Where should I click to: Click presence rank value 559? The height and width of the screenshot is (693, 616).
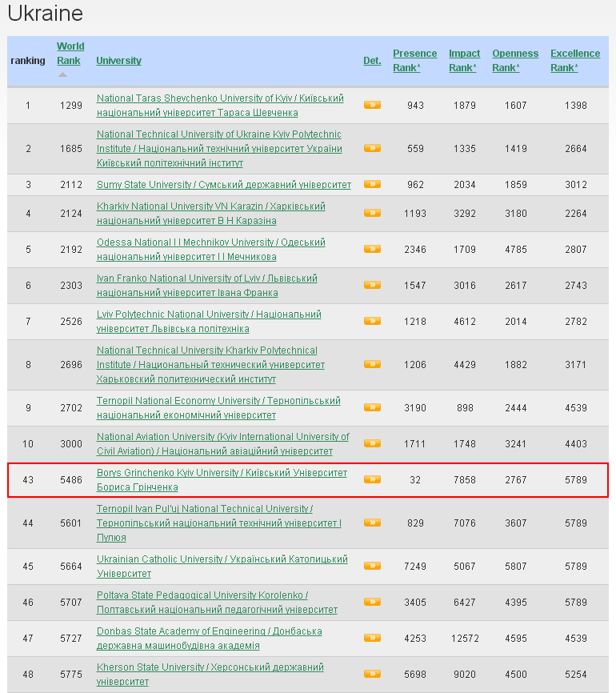pos(415,149)
